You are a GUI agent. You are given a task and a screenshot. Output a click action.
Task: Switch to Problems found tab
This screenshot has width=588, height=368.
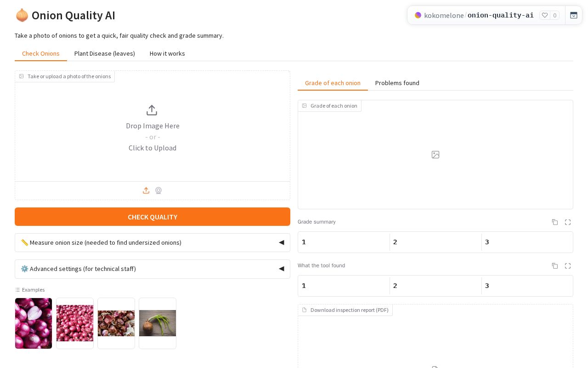[397, 83]
